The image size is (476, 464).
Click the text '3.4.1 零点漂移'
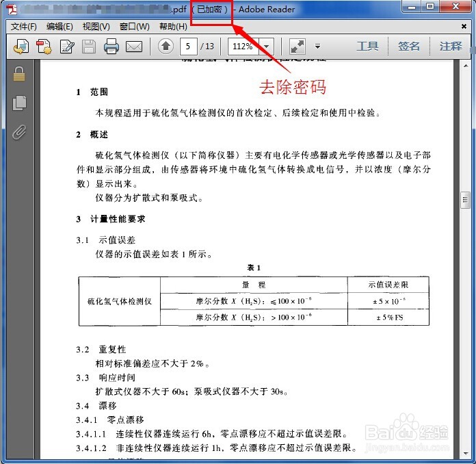coord(110,420)
